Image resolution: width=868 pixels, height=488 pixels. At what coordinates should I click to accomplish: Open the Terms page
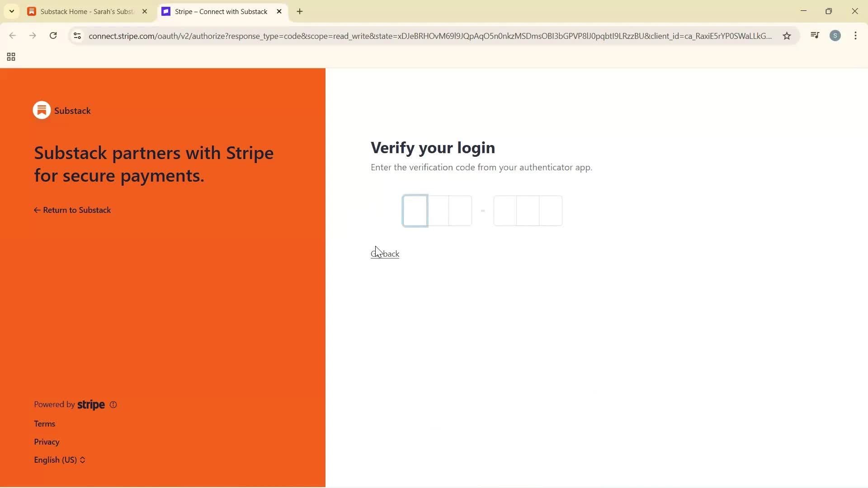44,423
